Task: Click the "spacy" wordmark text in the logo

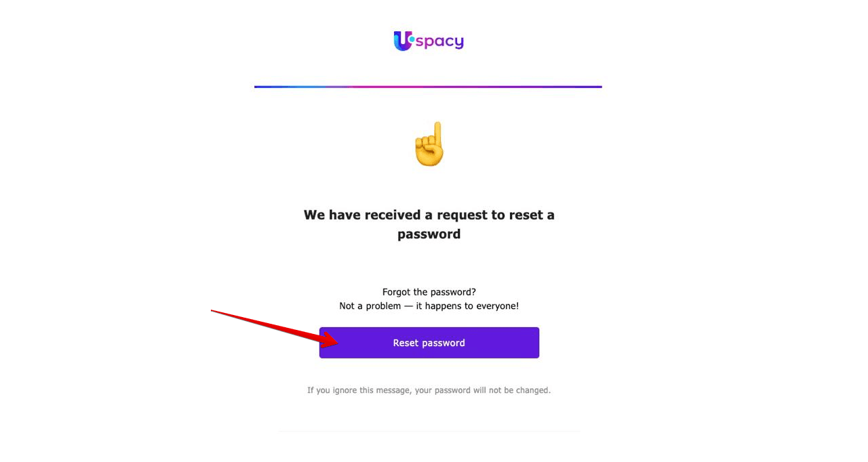Action: [x=439, y=42]
